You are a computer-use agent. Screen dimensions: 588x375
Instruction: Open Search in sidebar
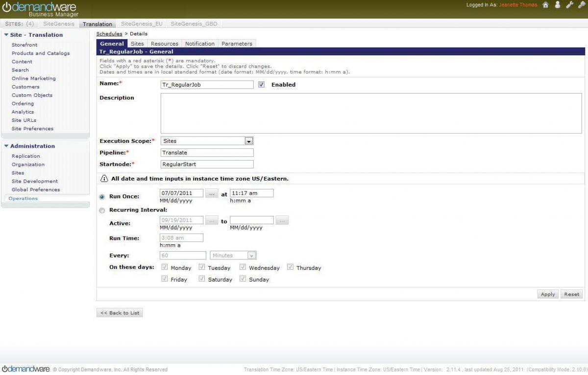click(20, 70)
